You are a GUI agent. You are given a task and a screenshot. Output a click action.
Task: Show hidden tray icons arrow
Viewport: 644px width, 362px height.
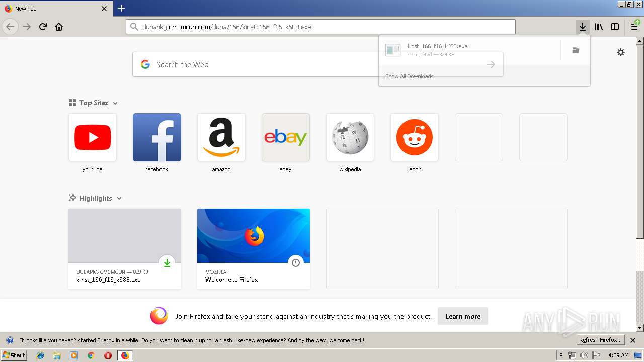pos(561,355)
